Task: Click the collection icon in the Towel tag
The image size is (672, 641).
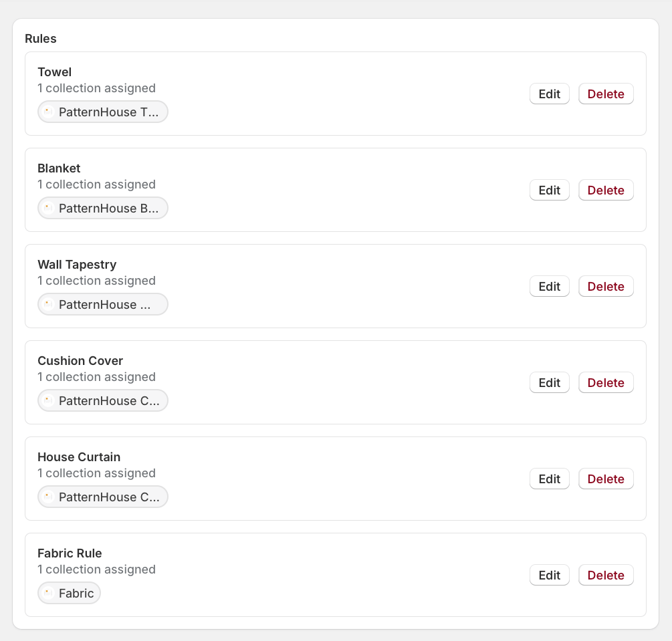Action: click(x=48, y=112)
